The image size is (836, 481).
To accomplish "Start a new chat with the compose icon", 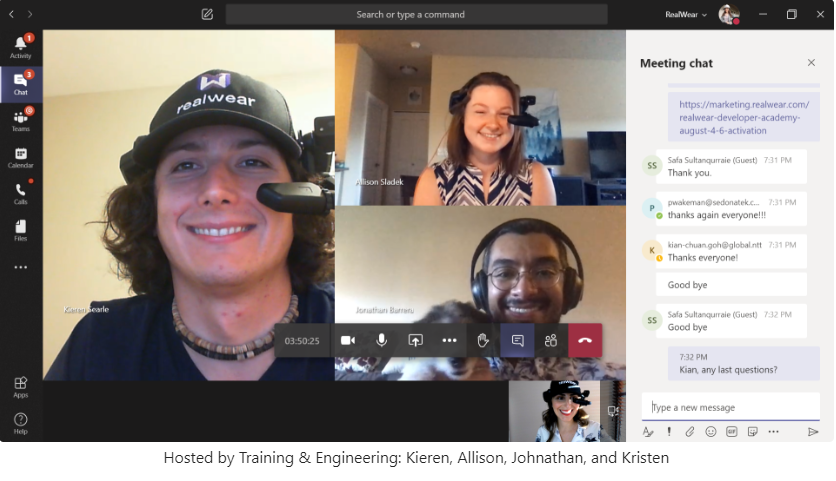I will tap(207, 15).
